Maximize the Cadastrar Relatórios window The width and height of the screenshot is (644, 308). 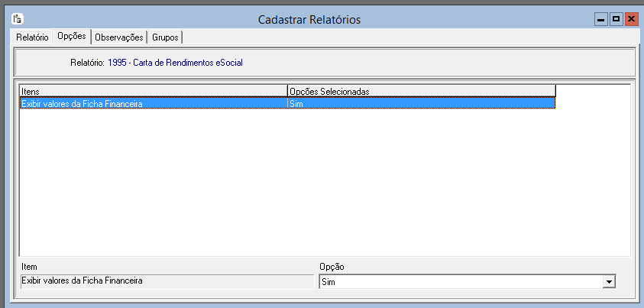(x=616, y=18)
